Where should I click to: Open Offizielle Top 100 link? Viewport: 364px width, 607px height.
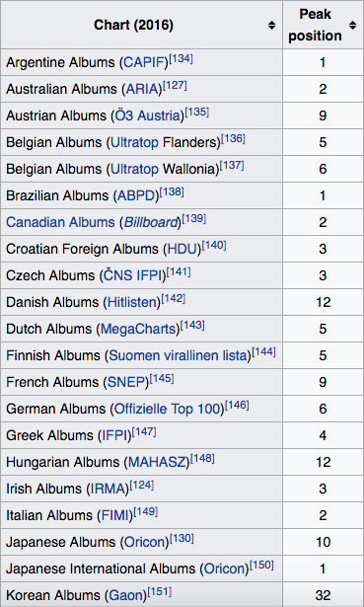168,410
